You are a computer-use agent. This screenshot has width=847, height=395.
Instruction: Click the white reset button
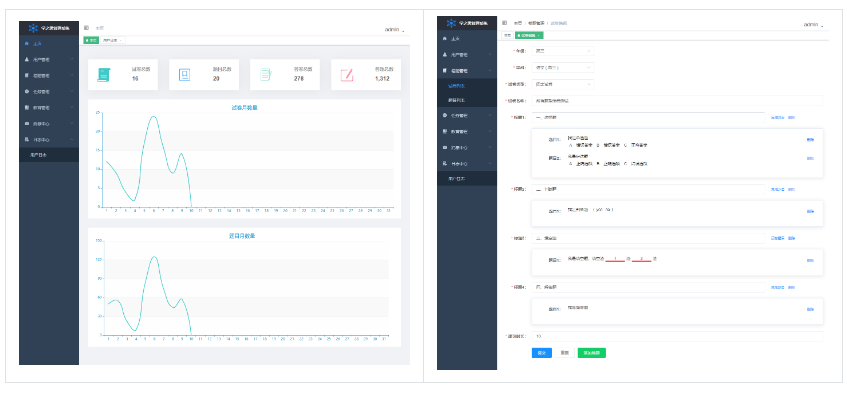564,353
